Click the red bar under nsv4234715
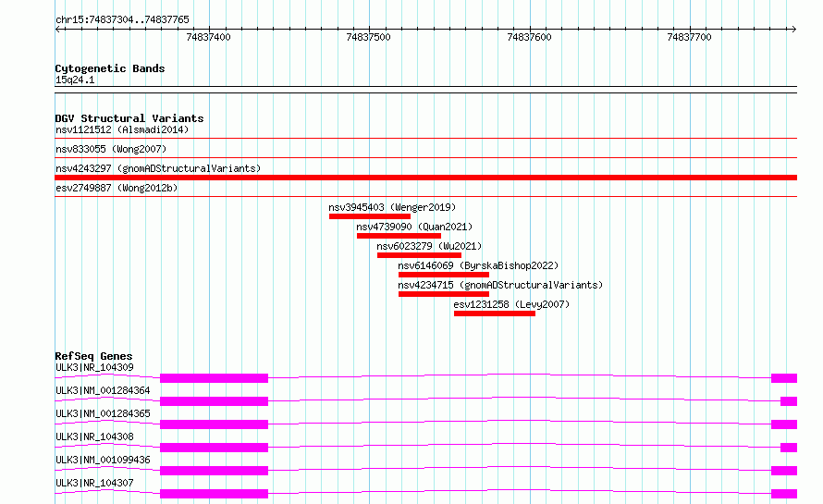Image resolution: width=823 pixels, height=504 pixels. (x=444, y=294)
